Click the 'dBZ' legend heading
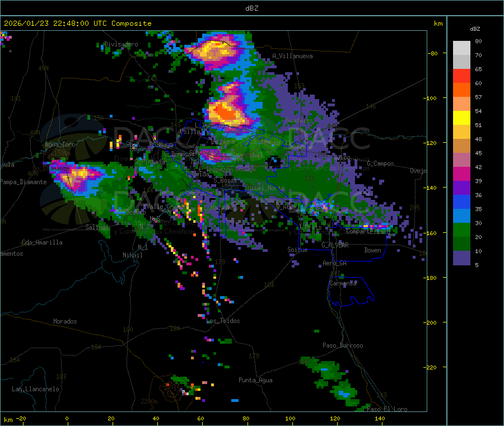Screen dimensions: 504x426 point(475,29)
